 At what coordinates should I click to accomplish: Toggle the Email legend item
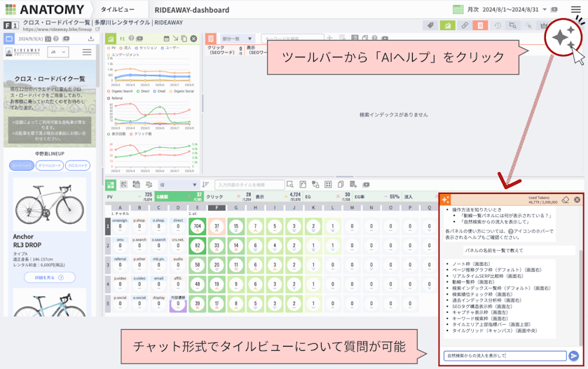[x=159, y=91]
